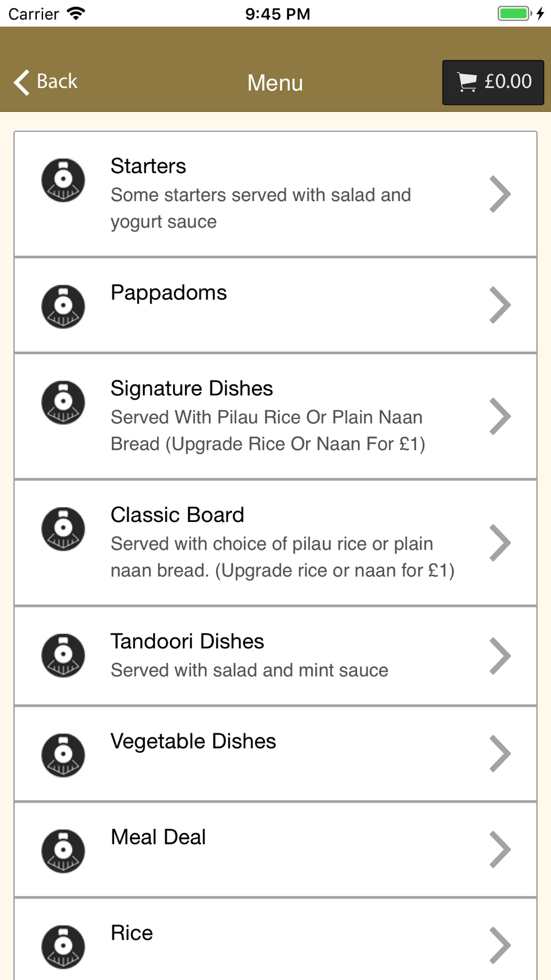Tap the train icon beside Pappadoms
551x980 pixels.
tap(63, 306)
